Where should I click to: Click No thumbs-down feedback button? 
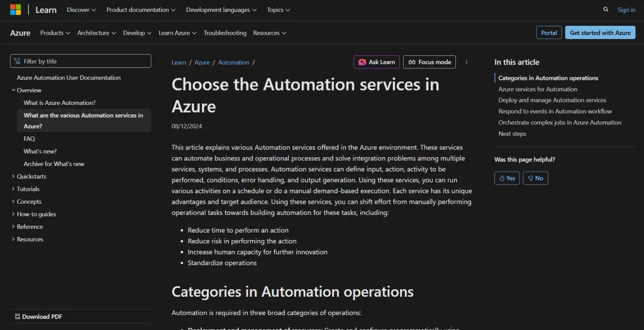[536, 178]
